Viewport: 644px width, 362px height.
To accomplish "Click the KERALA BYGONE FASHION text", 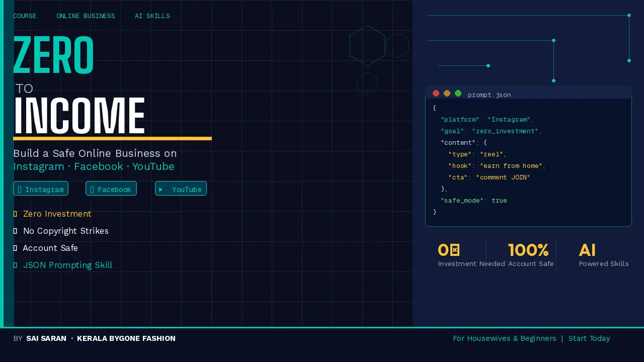I will [126, 338].
